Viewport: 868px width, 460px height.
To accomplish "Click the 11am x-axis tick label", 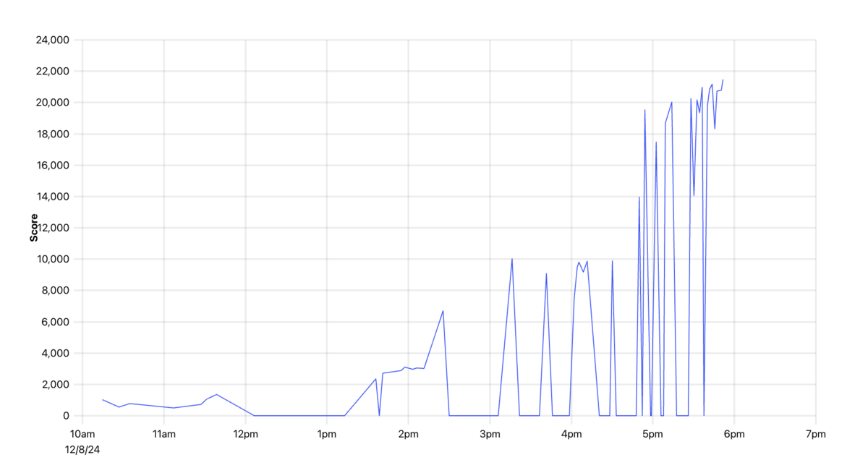I will tap(164, 434).
